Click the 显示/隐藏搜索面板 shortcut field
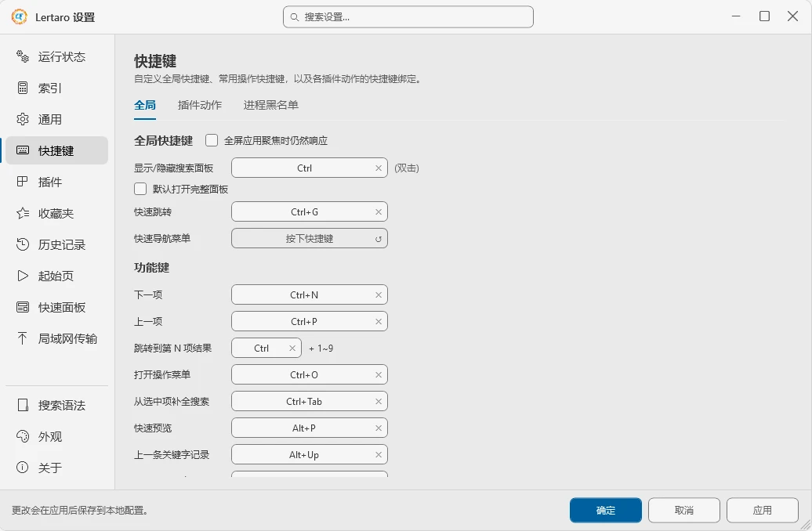This screenshot has width=812, height=531. click(309, 168)
